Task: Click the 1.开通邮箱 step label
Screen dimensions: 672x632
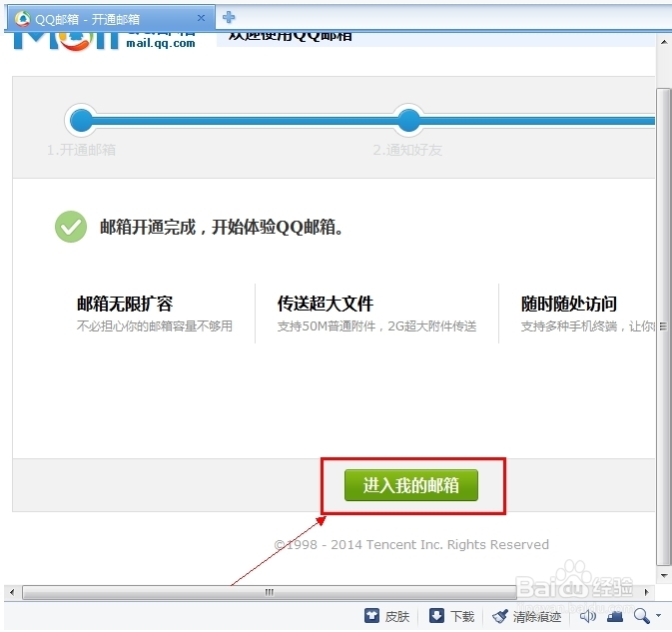Action: click(x=82, y=150)
